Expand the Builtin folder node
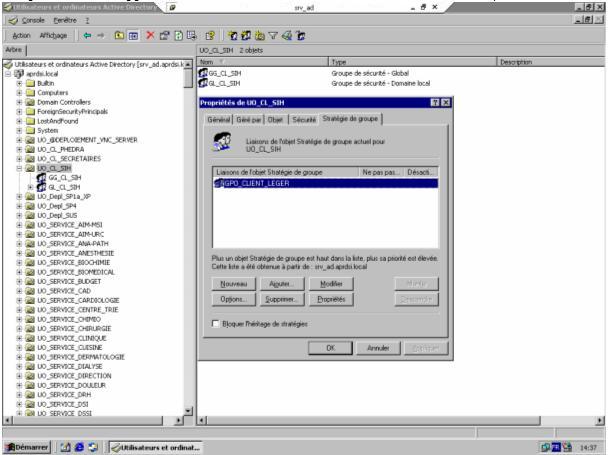The width and height of the screenshot is (608, 455). point(19,83)
